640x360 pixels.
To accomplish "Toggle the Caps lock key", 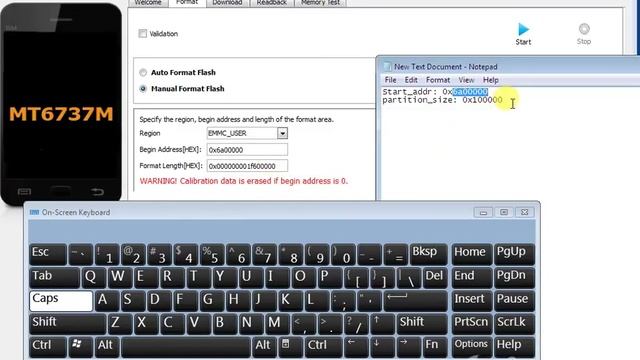I will (61, 301).
